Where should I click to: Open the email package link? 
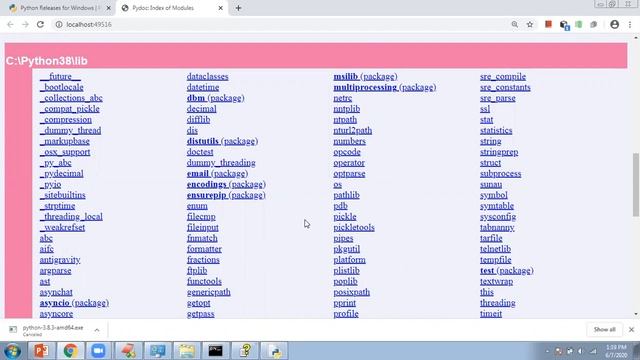click(217, 173)
